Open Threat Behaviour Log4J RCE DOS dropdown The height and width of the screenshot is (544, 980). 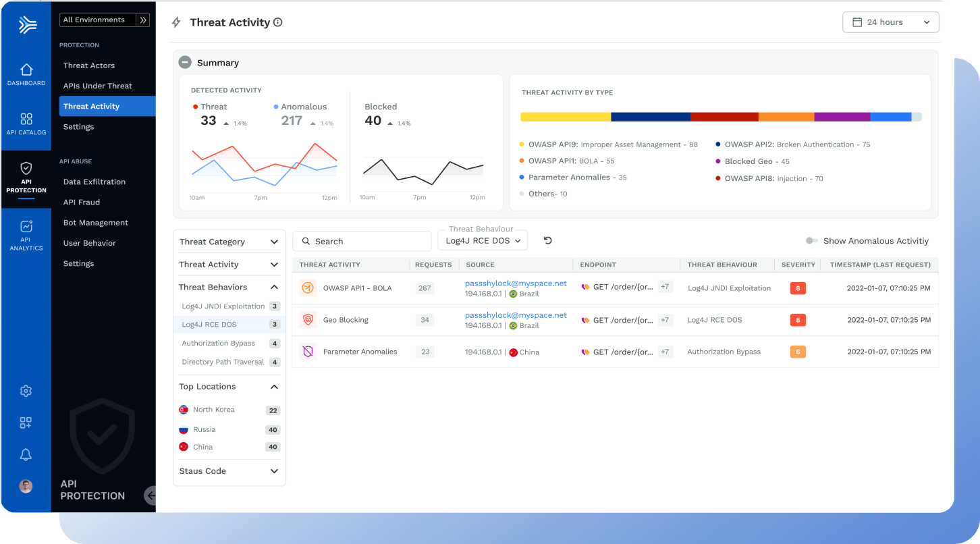click(x=483, y=241)
